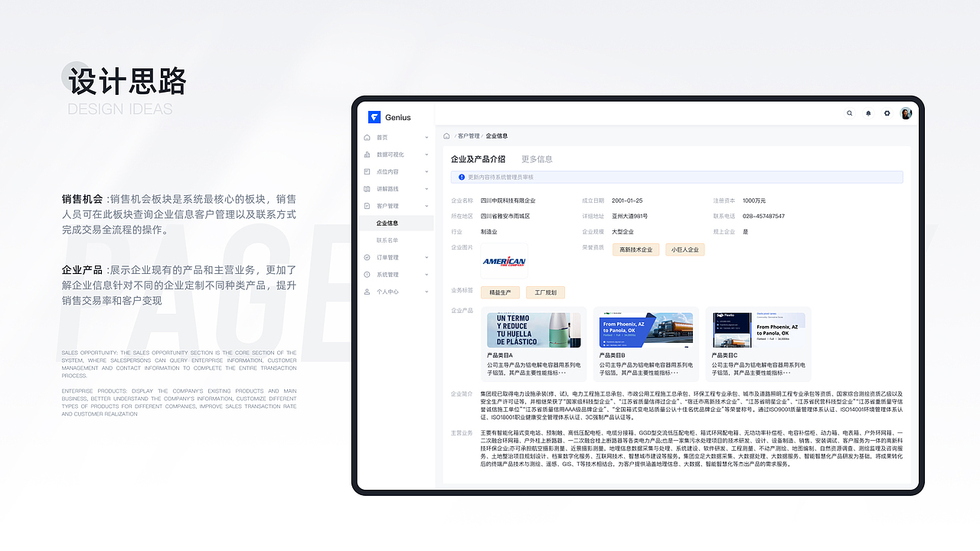Click the 企业简介 description paragraph

point(692,406)
